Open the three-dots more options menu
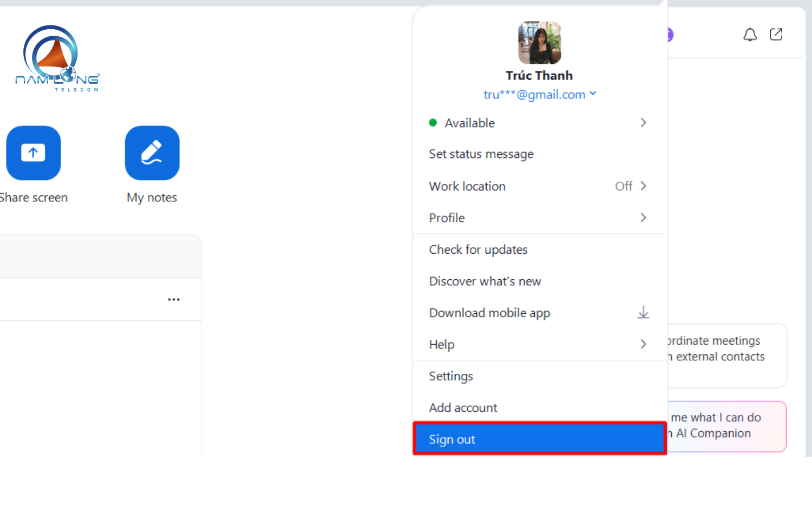This screenshot has width=812, height=514. [174, 299]
